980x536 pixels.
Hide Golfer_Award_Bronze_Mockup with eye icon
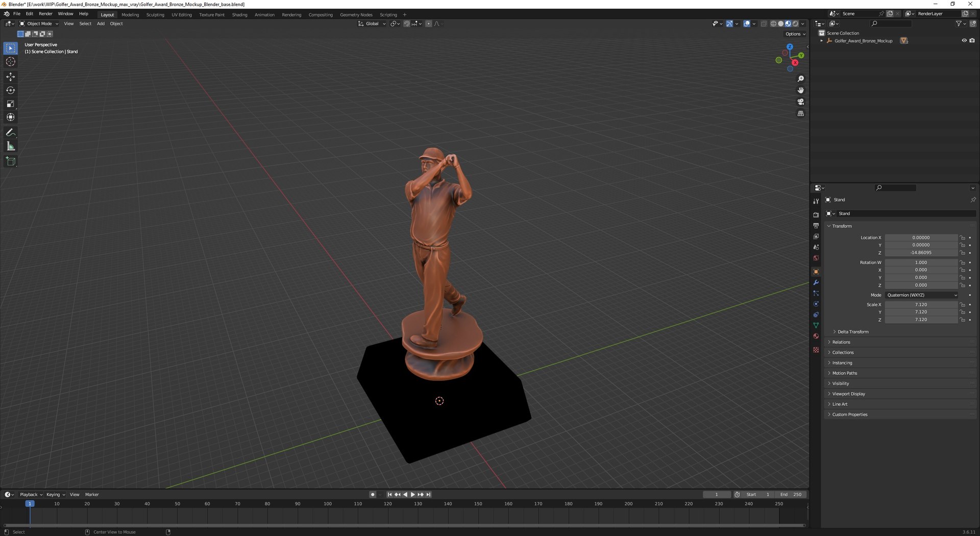tap(964, 41)
